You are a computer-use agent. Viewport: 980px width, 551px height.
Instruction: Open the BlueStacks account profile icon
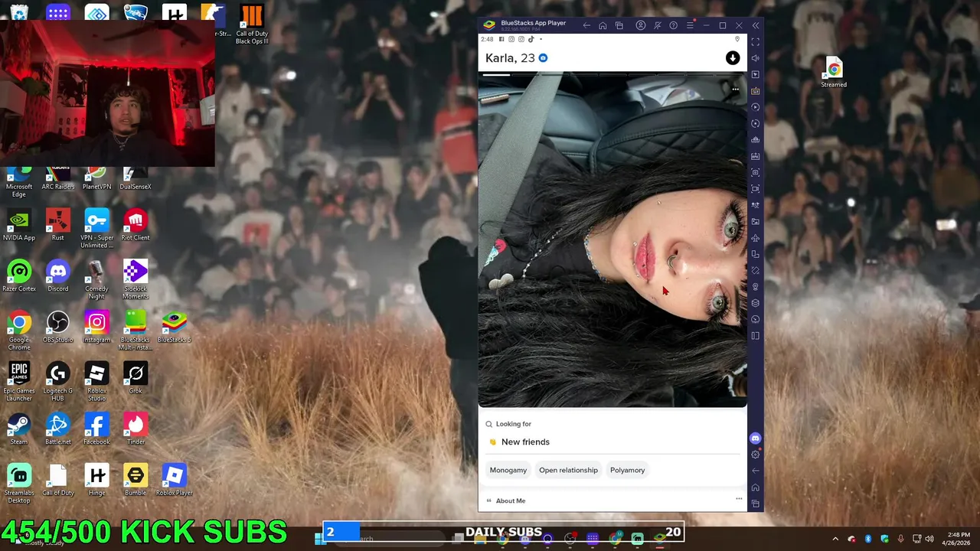tap(641, 25)
